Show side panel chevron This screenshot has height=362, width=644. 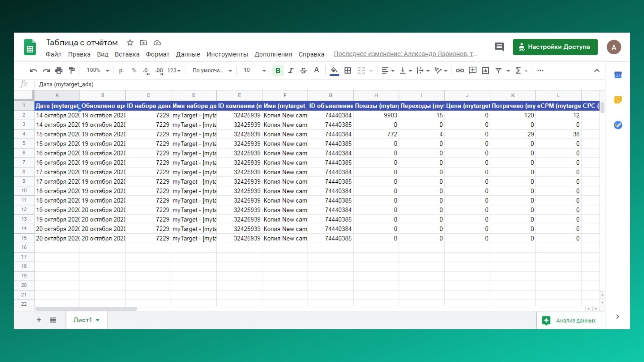tap(618, 316)
